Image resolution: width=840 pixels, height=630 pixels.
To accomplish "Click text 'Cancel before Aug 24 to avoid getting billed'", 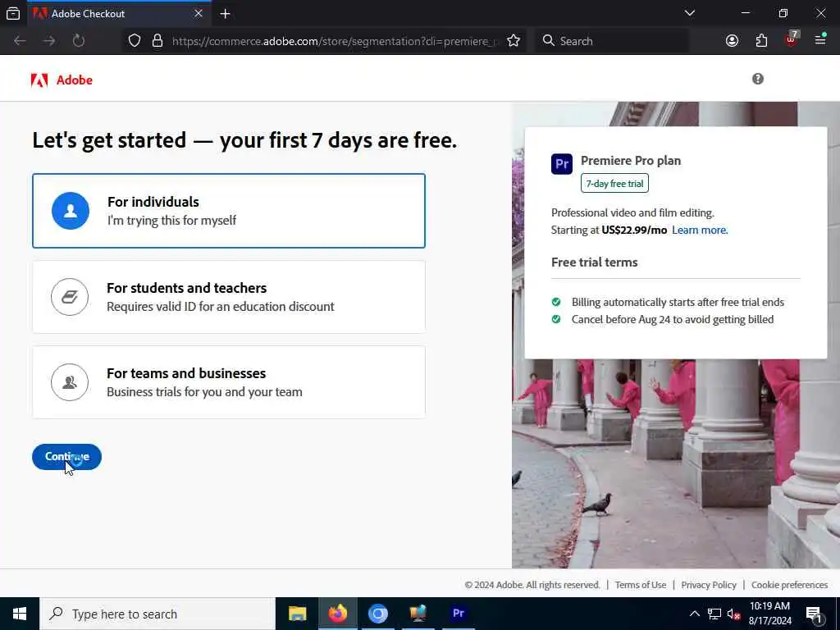I will 673,319.
